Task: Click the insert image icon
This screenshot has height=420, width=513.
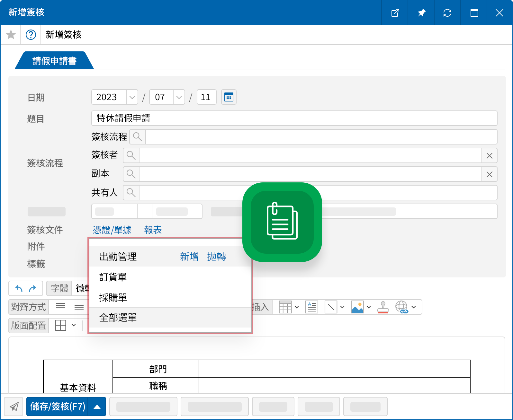Action: (x=357, y=307)
